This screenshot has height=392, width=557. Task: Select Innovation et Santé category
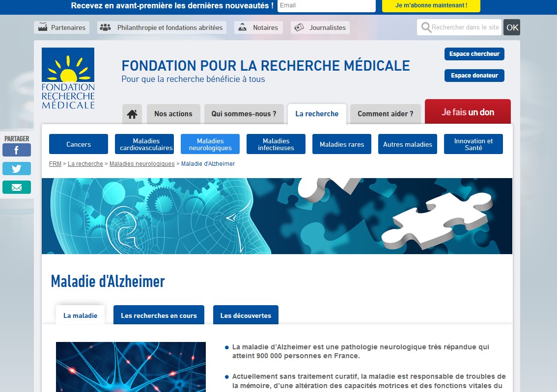(473, 144)
